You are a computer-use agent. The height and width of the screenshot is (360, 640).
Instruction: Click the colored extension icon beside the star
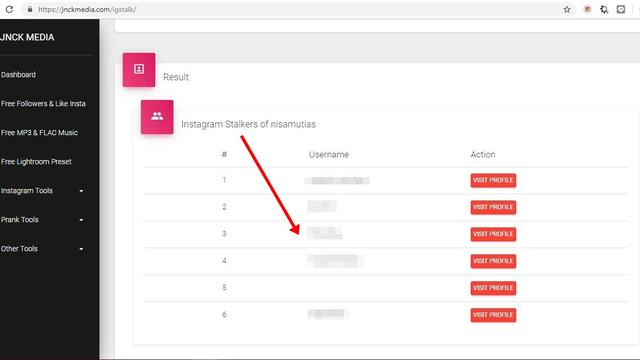[x=587, y=9]
